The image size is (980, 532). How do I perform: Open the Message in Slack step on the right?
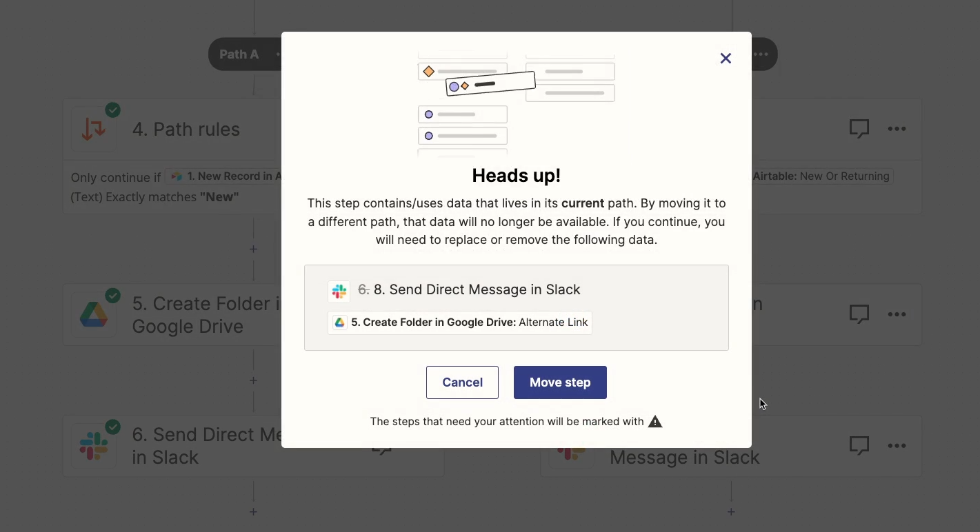pos(685,458)
